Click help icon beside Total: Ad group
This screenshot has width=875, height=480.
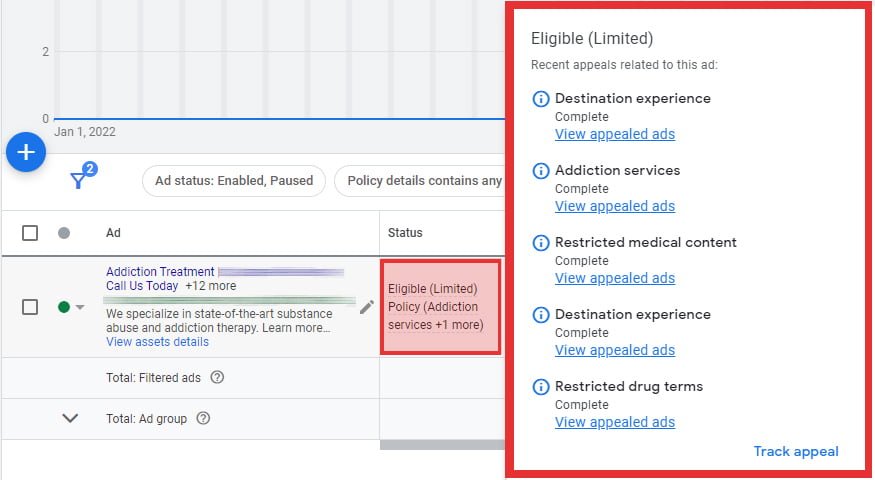[203, 419]
